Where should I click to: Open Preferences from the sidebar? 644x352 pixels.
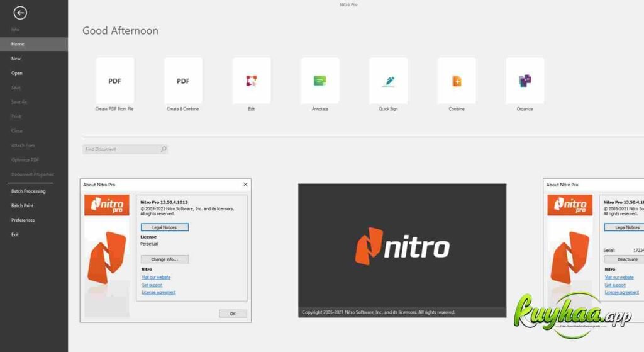23,220
